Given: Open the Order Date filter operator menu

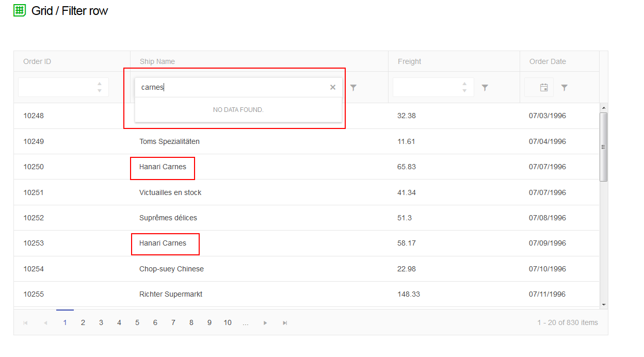Looking at the screenshot, I should pos(564,88).
